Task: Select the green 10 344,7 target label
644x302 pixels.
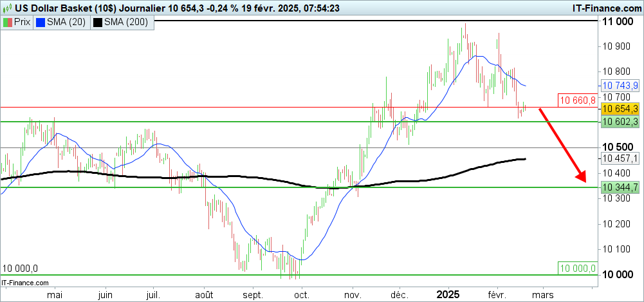Action: tap(619, 187)
